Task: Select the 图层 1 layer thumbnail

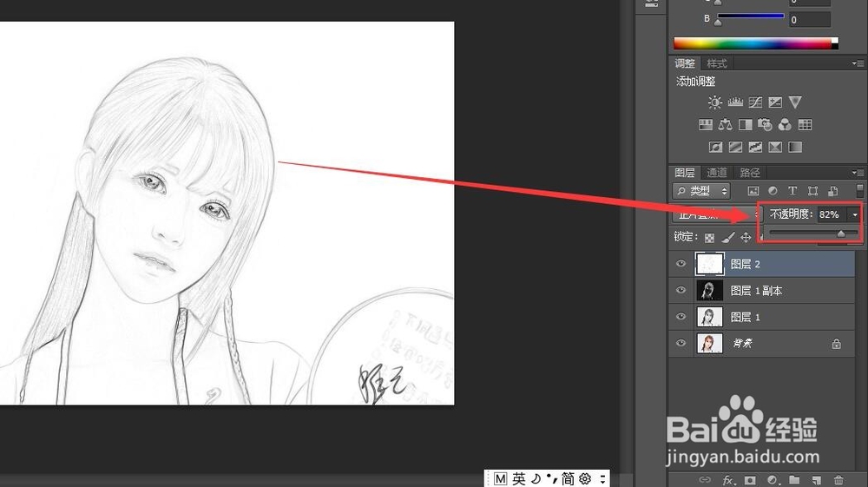Action: pos(709,317)
